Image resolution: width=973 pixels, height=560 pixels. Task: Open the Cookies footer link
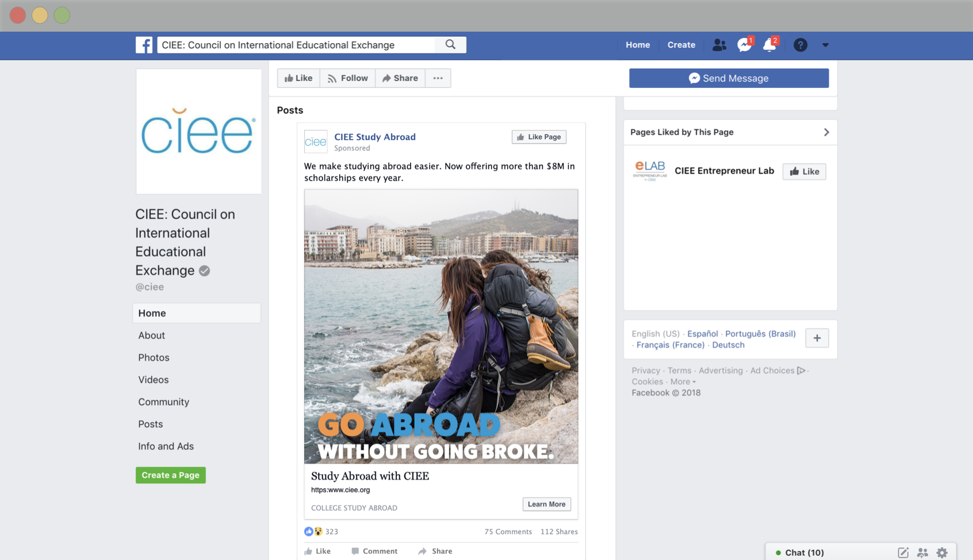[x=647, y=382]
